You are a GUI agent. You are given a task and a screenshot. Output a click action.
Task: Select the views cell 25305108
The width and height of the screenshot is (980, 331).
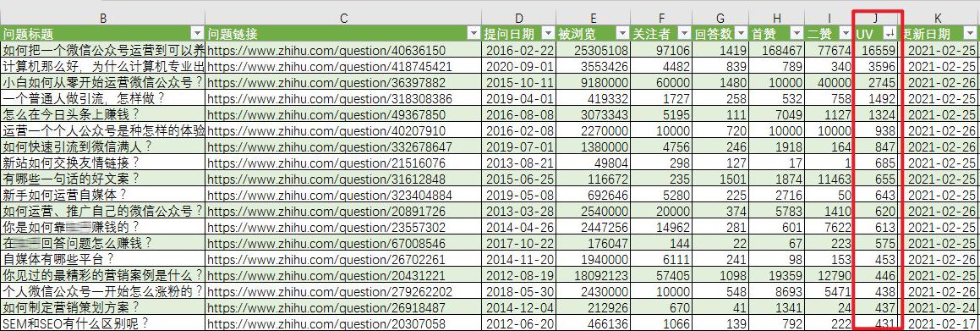(594, 50)
